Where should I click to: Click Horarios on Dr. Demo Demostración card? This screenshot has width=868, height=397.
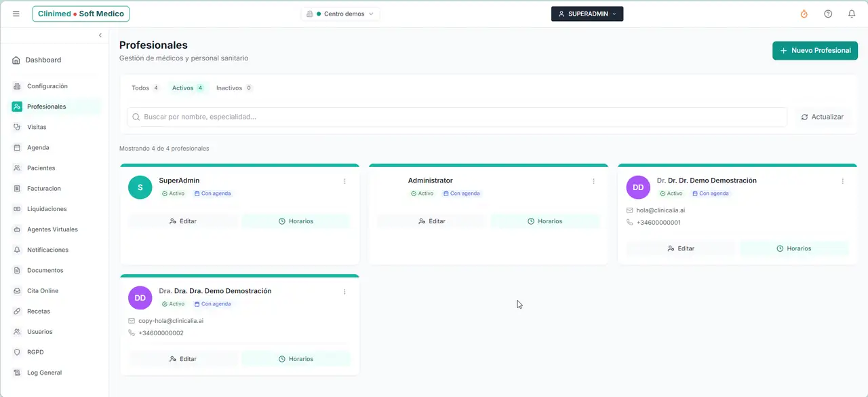point(794,248)
